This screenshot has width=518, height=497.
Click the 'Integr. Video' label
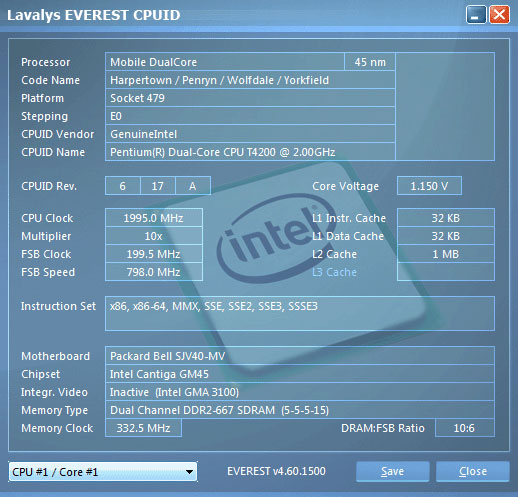click(54, 392)
